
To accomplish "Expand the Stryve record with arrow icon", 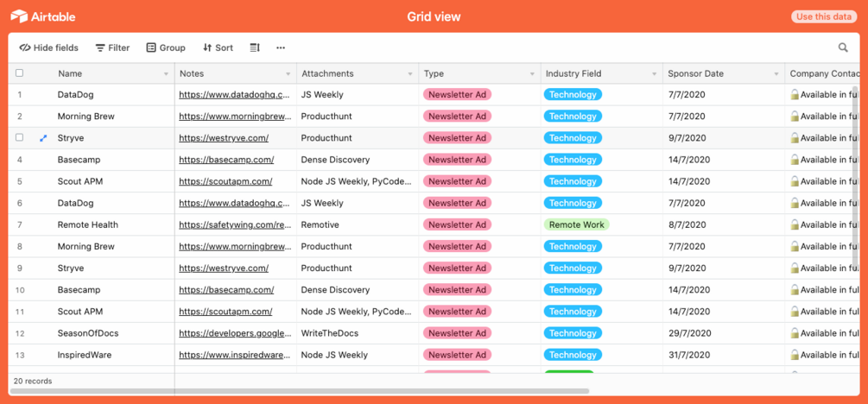I will (x=43, y=138).
